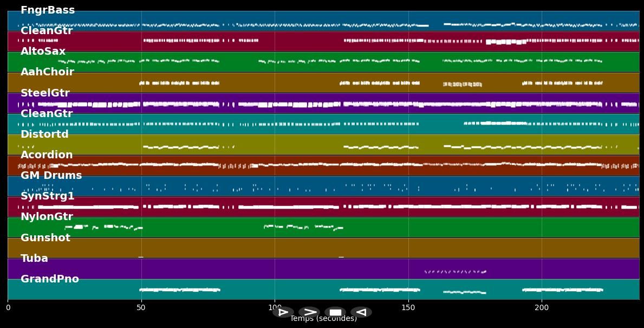The image size is (644, 328).
Task: Click the white square stop button
Action: tap(335, 312)
